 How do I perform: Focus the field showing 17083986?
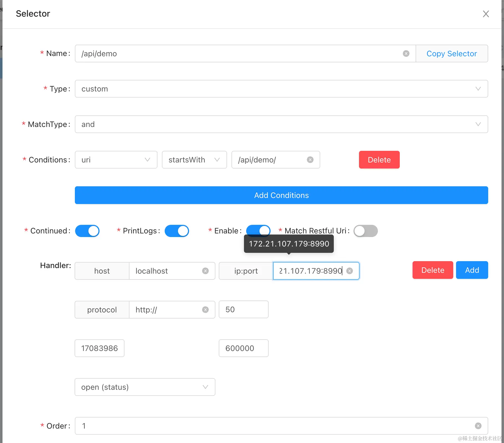(100, 348)
